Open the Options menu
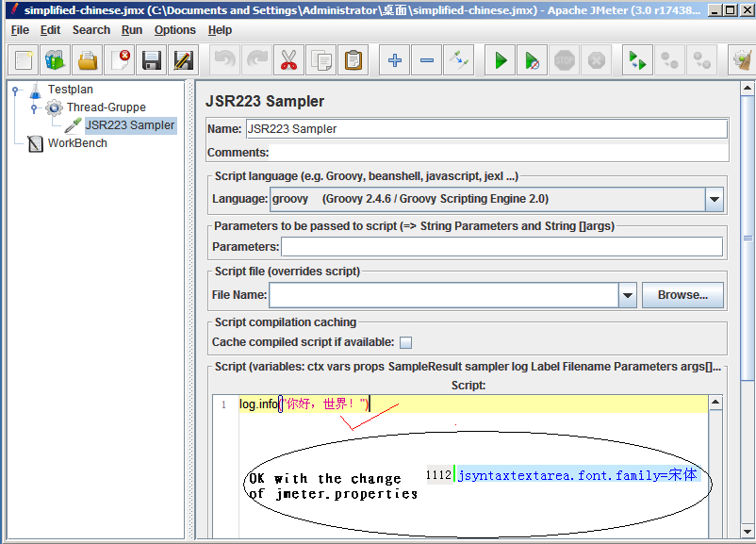Viewport: 756px width, 544px height. click(x=174, y=29)
